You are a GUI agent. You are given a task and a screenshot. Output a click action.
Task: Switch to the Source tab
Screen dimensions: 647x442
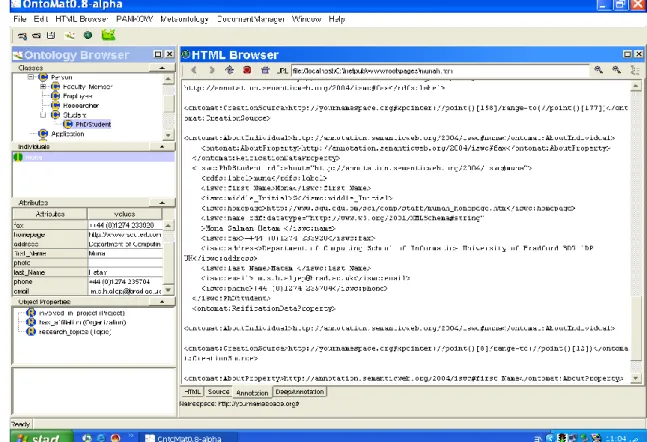pyautogui.click(x=218, y=392)
